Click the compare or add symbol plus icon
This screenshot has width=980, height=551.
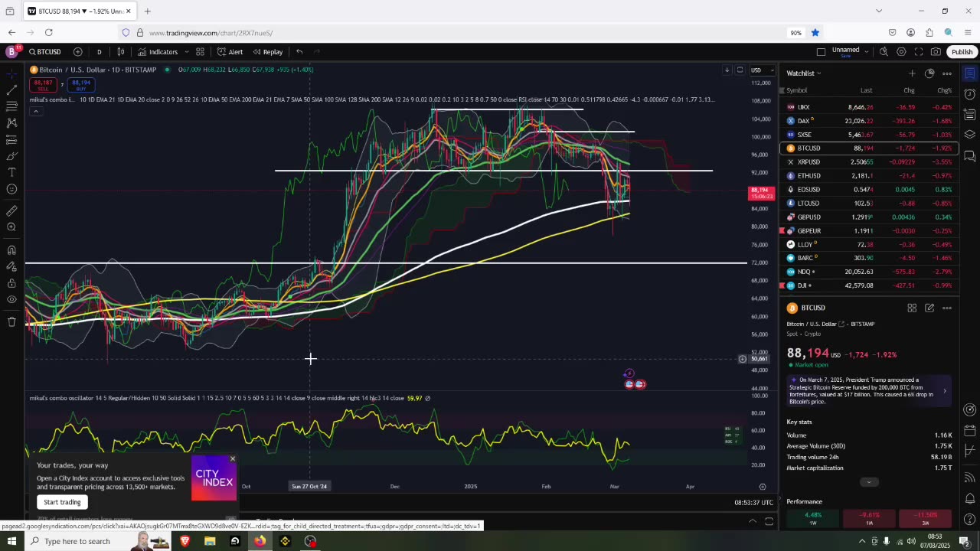(x=78, y=52)
